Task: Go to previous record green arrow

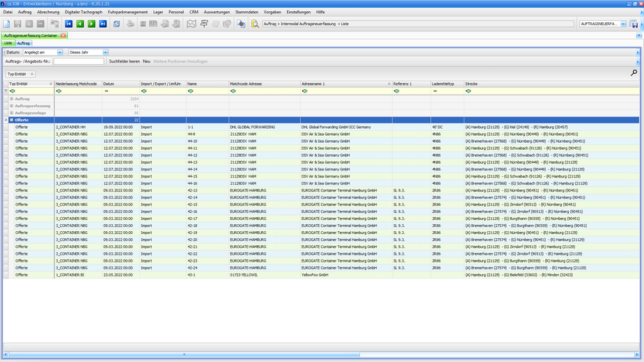Action: (80, 24)
